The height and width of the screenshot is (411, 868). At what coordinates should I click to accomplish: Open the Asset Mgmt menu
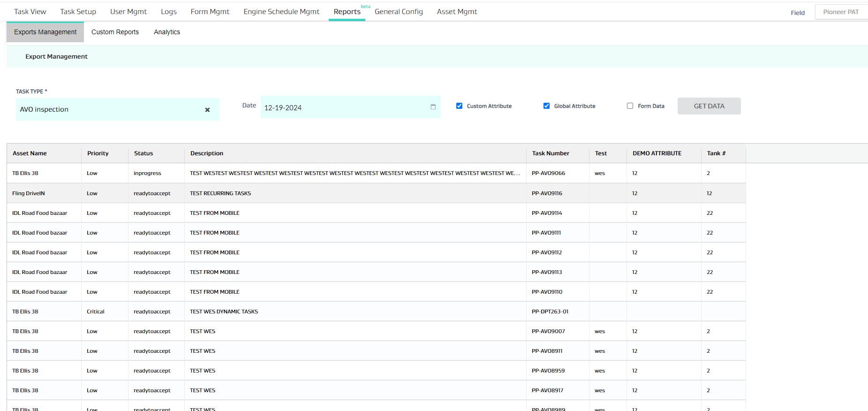[457, 12]
